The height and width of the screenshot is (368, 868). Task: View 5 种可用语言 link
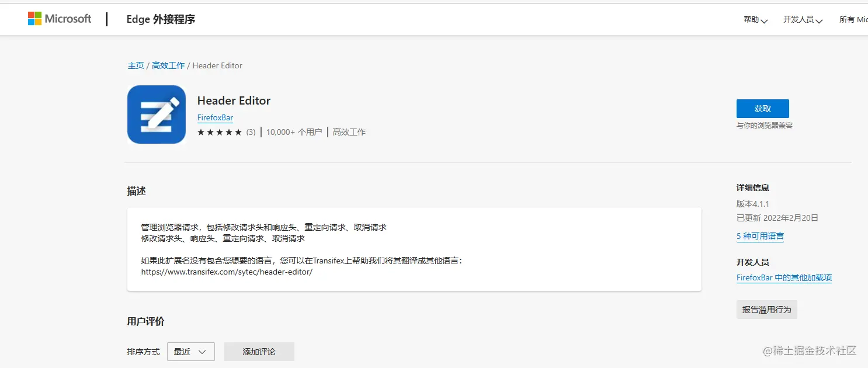coord(760,237)
